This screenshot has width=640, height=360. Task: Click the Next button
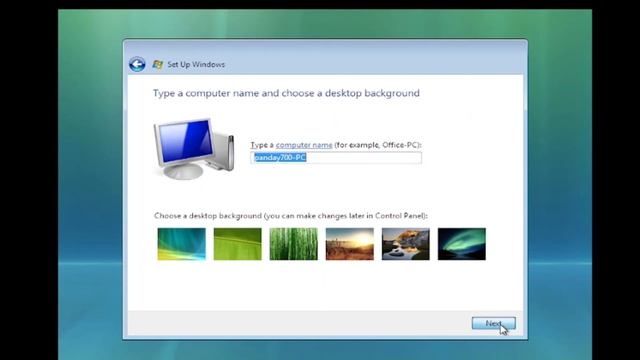(493, 323)
